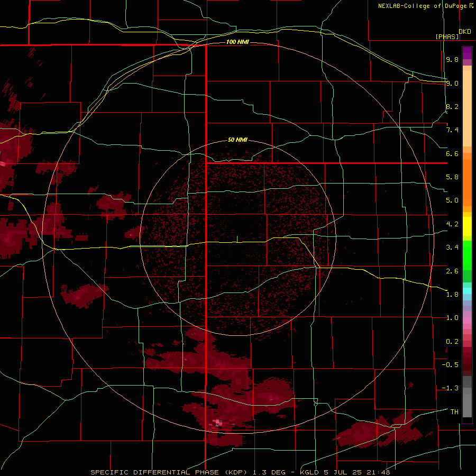This screenshot has width=476, height=476.
Task: Click the 1.8 scale value
Action: (x=452, y=295)
